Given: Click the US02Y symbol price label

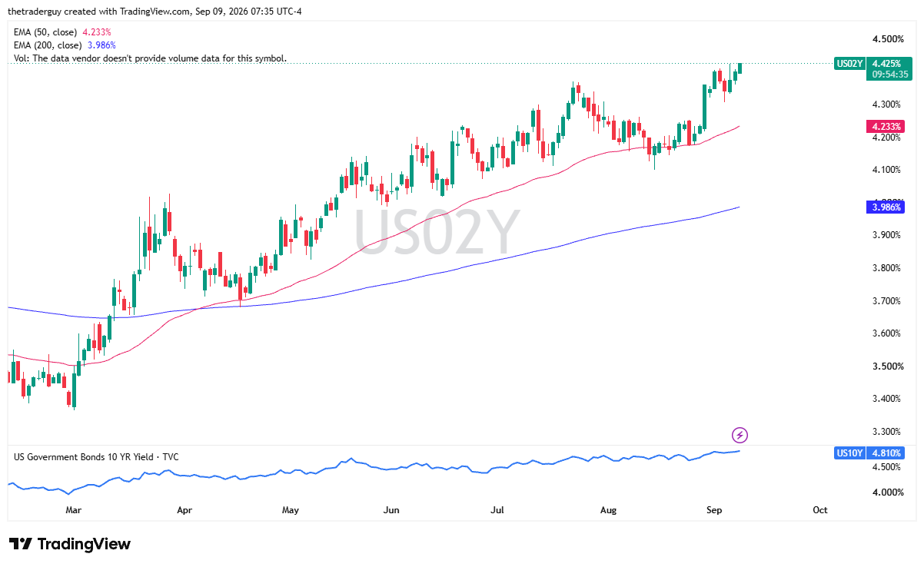Looking at the screenshot, I should pos(849,63).
